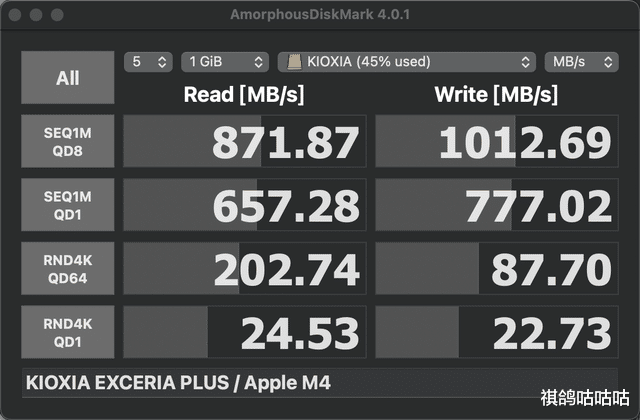Start the SEQ1M QD1 test
640x420 pixels.
click(x=68, y=205)
